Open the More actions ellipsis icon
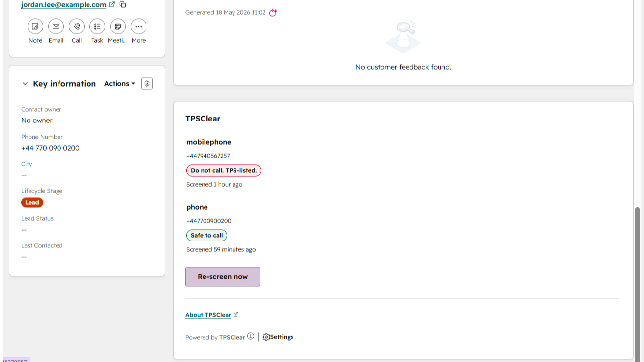 tap(139, 26)
